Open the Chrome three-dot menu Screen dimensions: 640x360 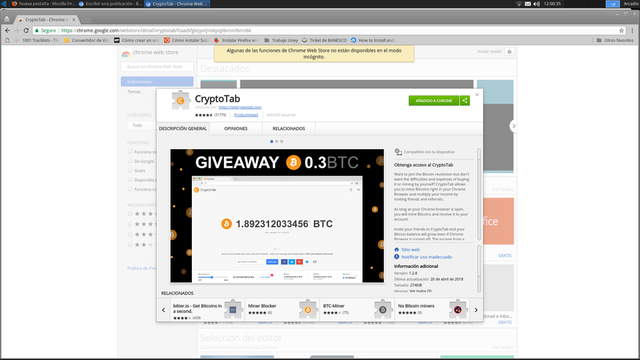point(632,30)
